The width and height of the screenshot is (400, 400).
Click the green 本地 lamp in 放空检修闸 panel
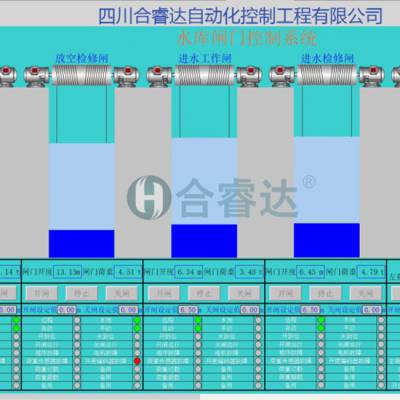coord(137,320)
